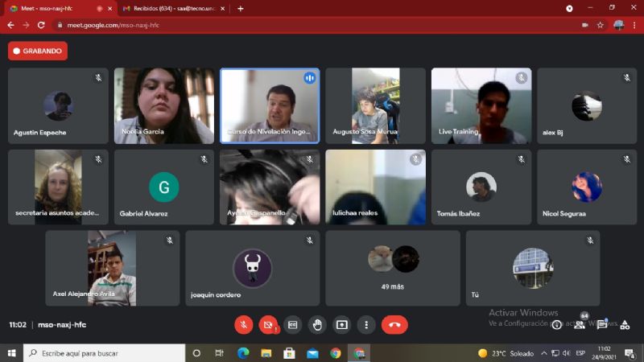
Task: Show participants list people icon
Action: 580,325
